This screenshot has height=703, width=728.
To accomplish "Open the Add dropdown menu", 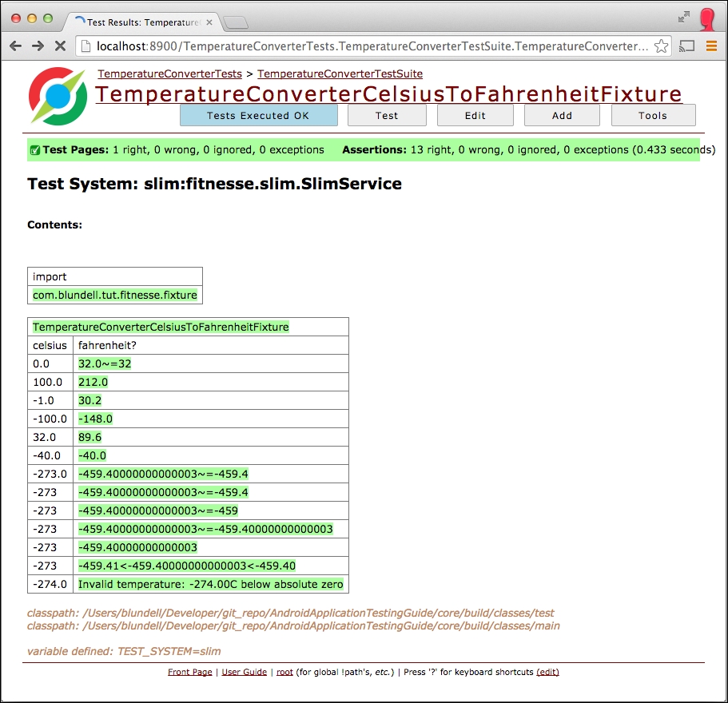I will pyautogui.click(x=562, y=115).
